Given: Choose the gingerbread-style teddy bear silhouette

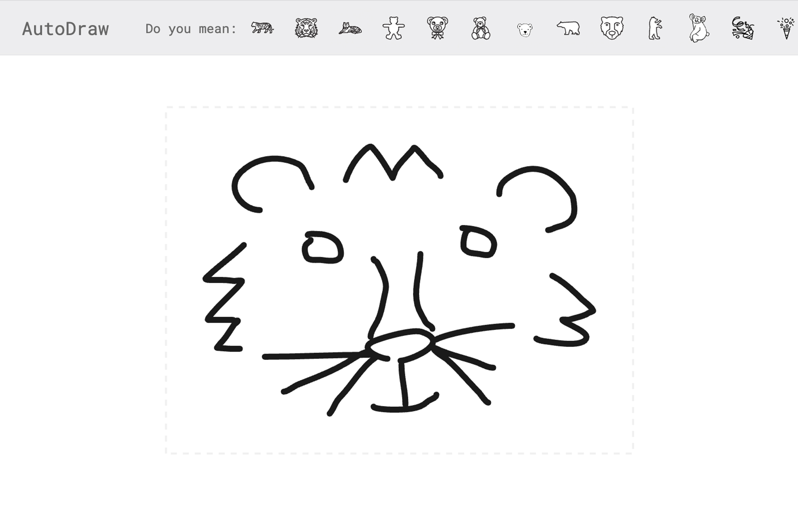Looking at the screenshot, I should [x=394, y=28].
